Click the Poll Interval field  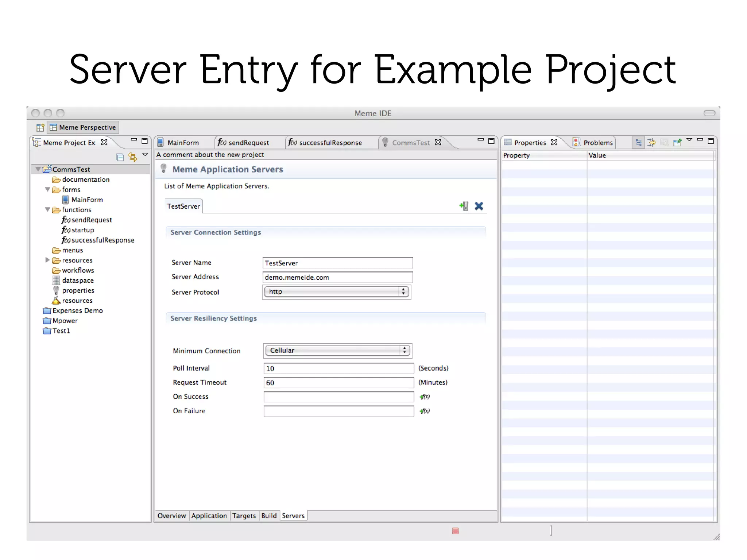[338, 368]
